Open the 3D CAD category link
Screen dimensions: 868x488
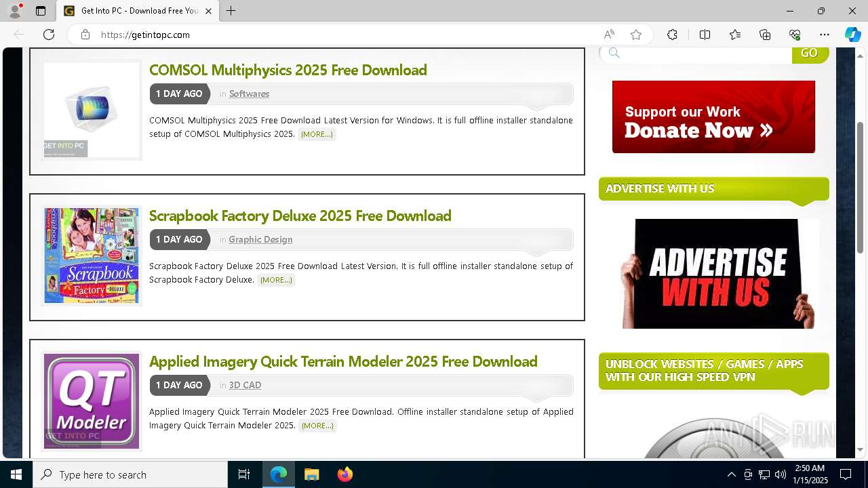(x=245, y=385)
